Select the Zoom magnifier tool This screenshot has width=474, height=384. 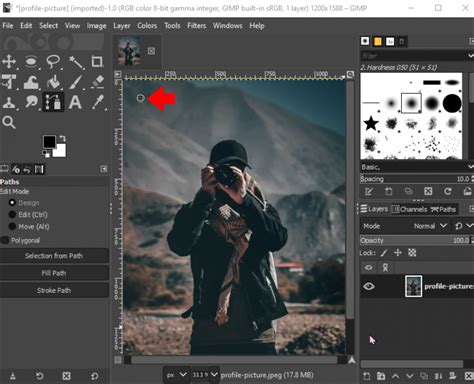tap(9, 122)
